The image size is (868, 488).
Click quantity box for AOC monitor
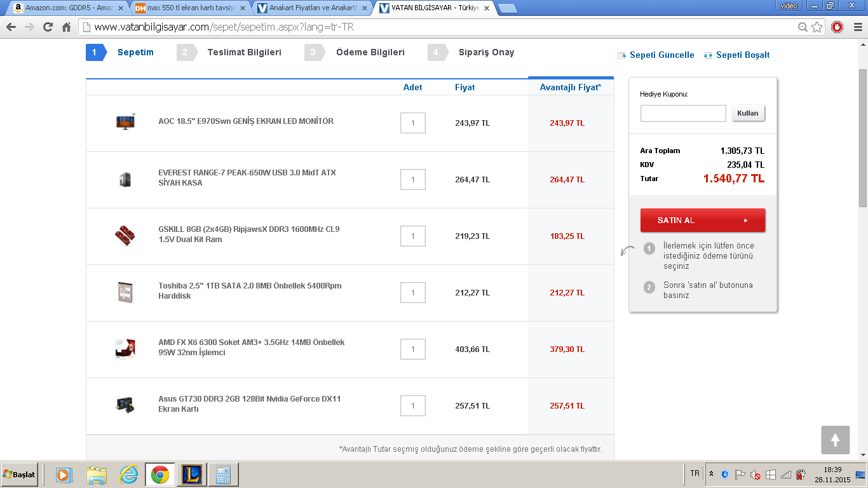pyautogui.click(x=413, y=123)
